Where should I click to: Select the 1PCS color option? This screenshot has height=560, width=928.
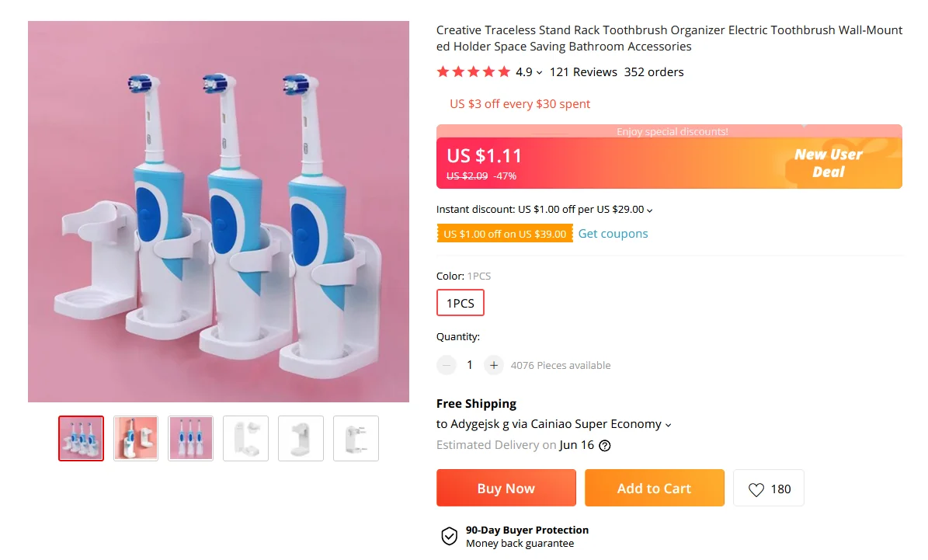461,303
